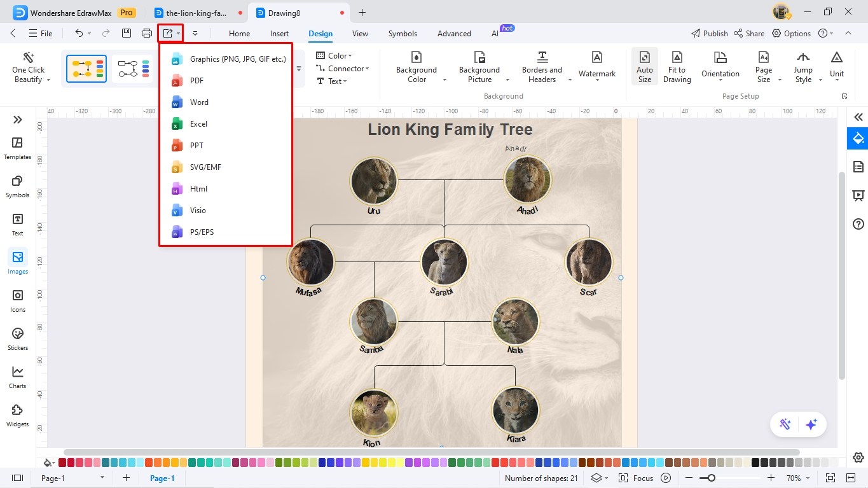Choose Visio export option
Screen dimensions: 868x488
[x=226, y=211]
